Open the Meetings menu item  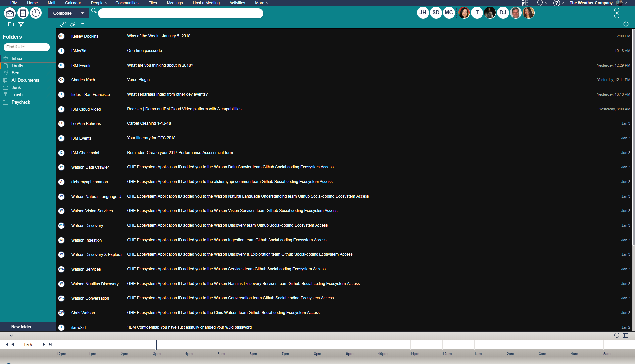175,3
